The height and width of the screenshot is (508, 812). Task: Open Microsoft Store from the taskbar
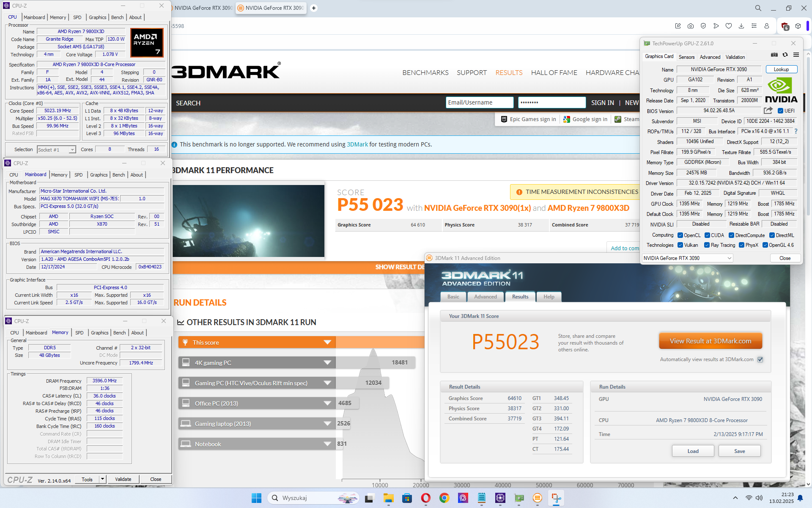pos(407,498)
